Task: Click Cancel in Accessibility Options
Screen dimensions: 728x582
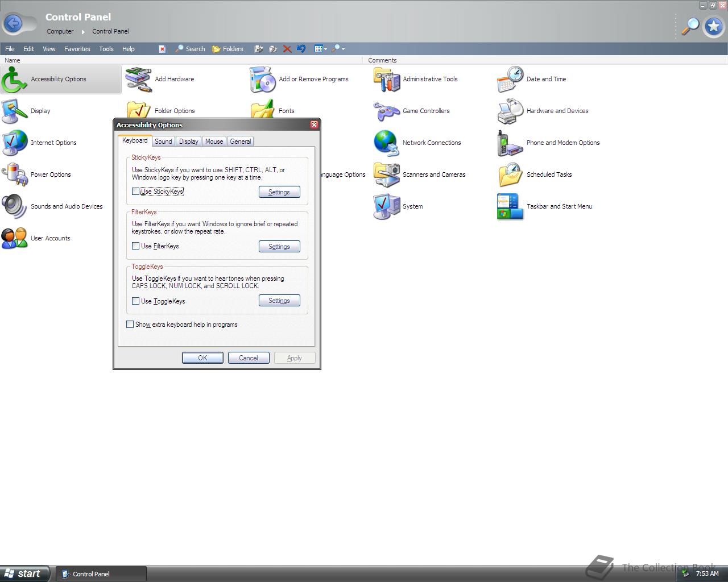Action: 249,358
